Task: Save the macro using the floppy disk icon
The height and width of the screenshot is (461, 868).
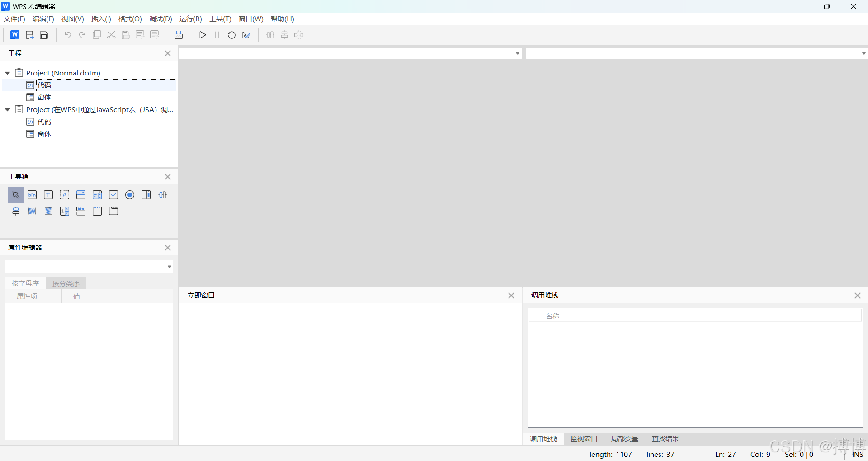Action: coord(44,35)
